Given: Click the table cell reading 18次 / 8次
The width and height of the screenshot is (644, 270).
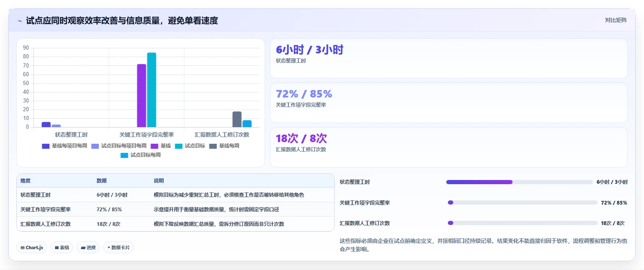Looking at the screenshot, I should point(109,224).
